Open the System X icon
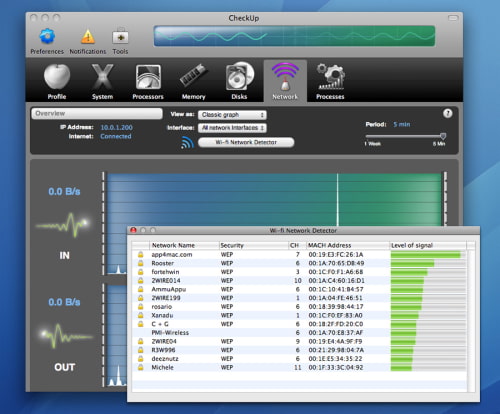500x414 pixels. [x=102, y=77]
